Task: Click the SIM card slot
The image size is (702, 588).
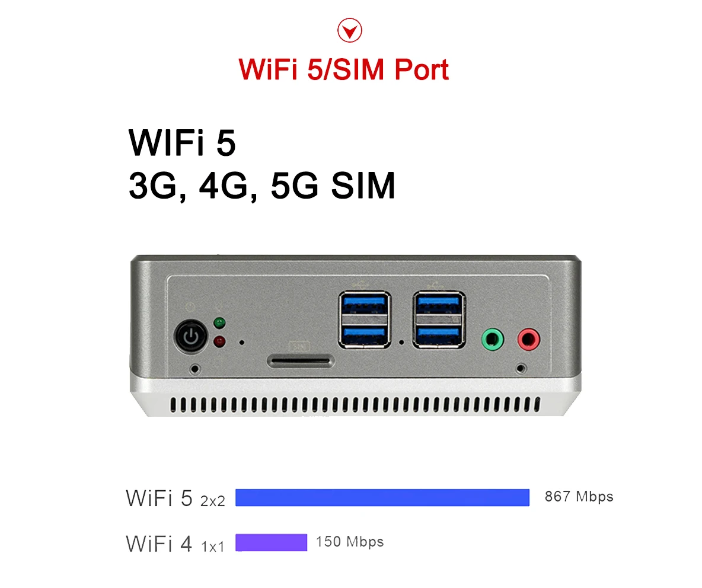Action: point(301,360)
